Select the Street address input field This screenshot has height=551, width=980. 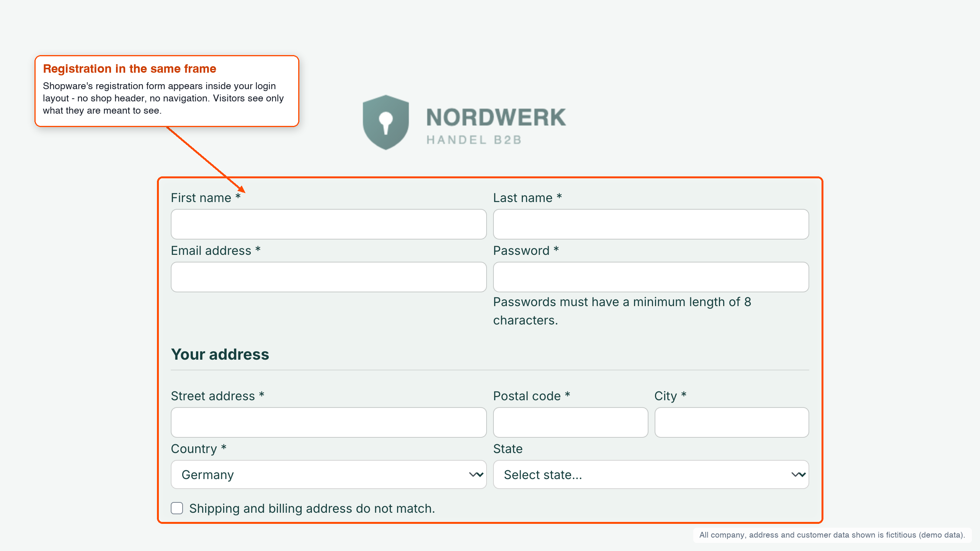point(328,422)
